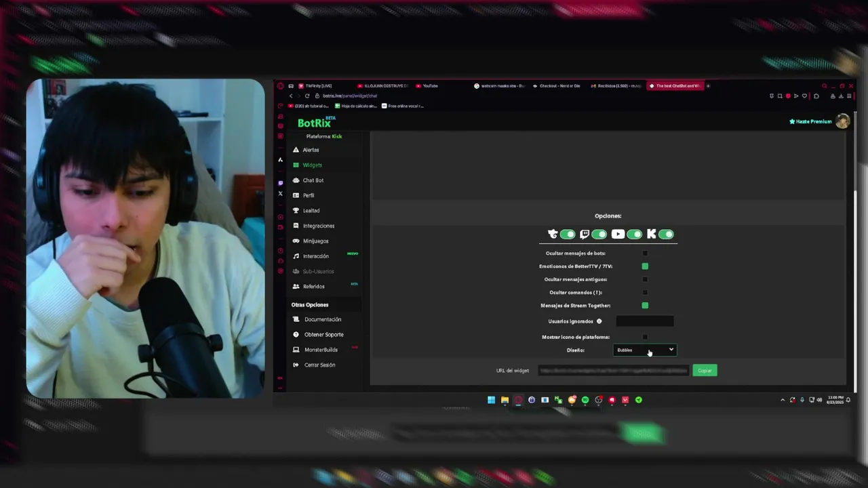
Task: Open Interacción in the sidebar
Action: 311,256
